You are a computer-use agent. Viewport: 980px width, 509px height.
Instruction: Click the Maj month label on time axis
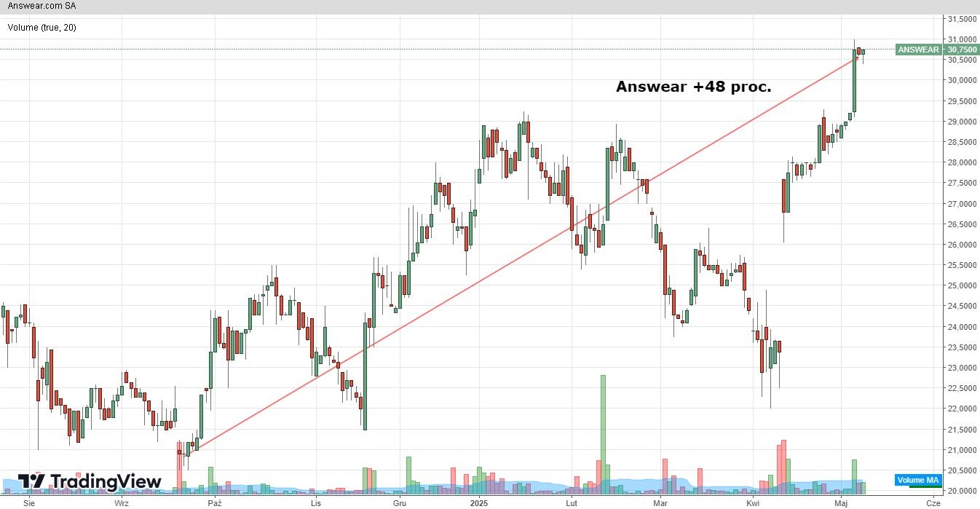(842, 502)
